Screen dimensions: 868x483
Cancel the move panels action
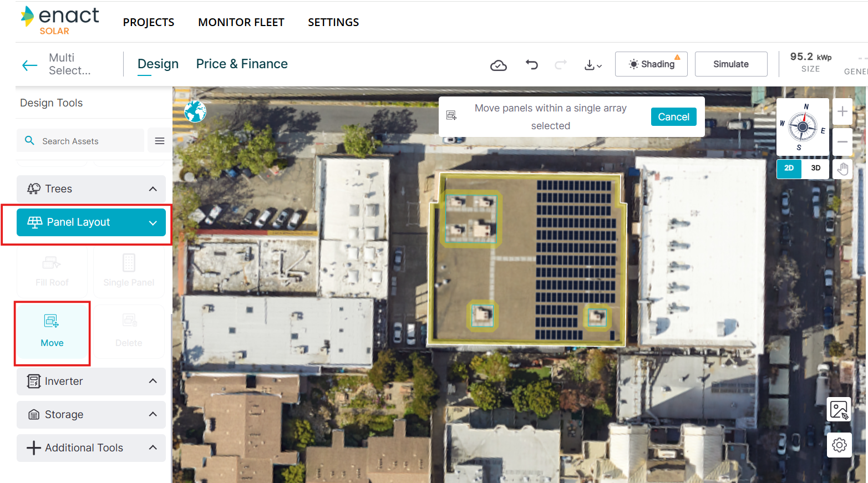673,117
